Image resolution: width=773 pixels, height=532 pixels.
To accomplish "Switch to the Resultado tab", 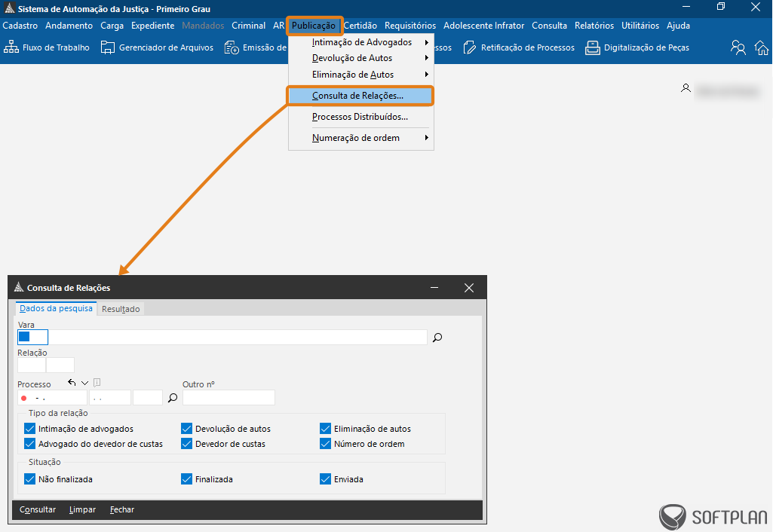I will coord(121,309).
